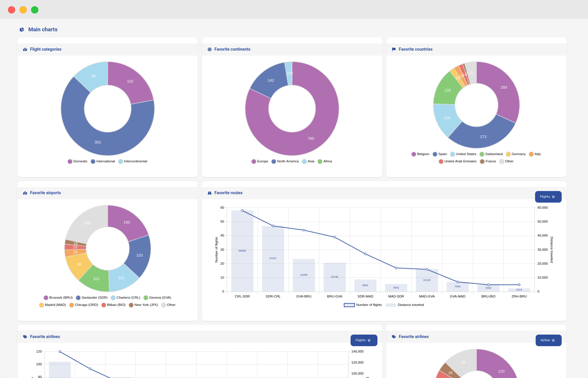Click the flag icon beside Favorite countries

[394, 49]
